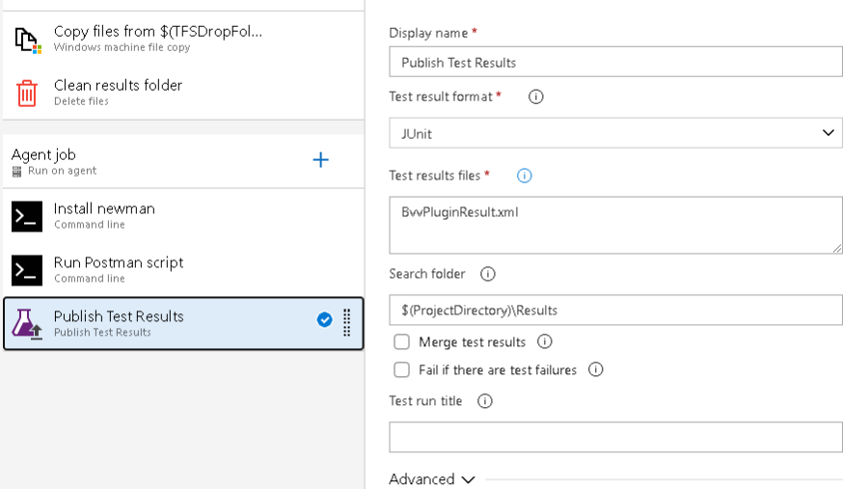
Task: Show info for Test run title
Action: coord(484,401)
